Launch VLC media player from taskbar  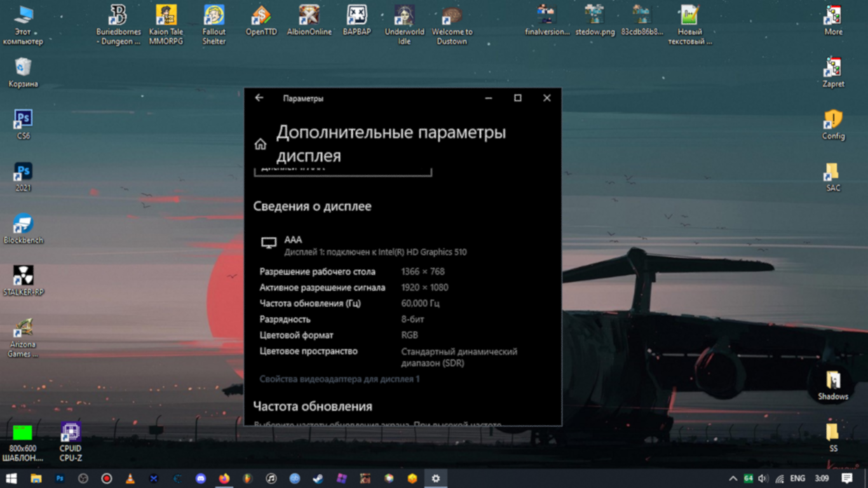(130, 478)
